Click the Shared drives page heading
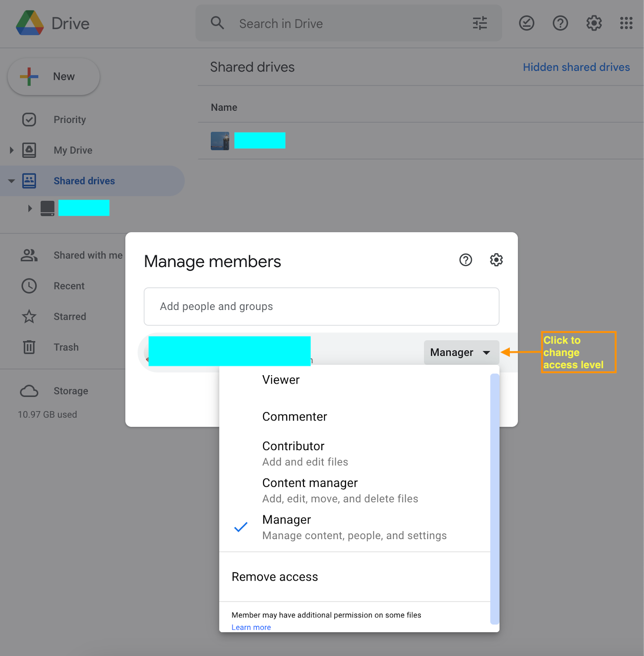 pyautogui.click(x=252, y=67)
